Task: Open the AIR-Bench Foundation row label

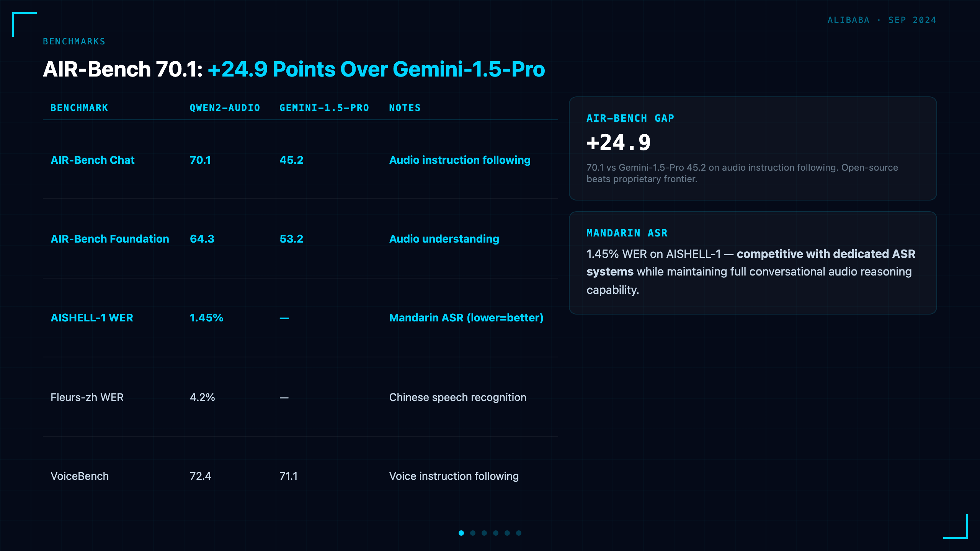Action: tap(110, 239)
